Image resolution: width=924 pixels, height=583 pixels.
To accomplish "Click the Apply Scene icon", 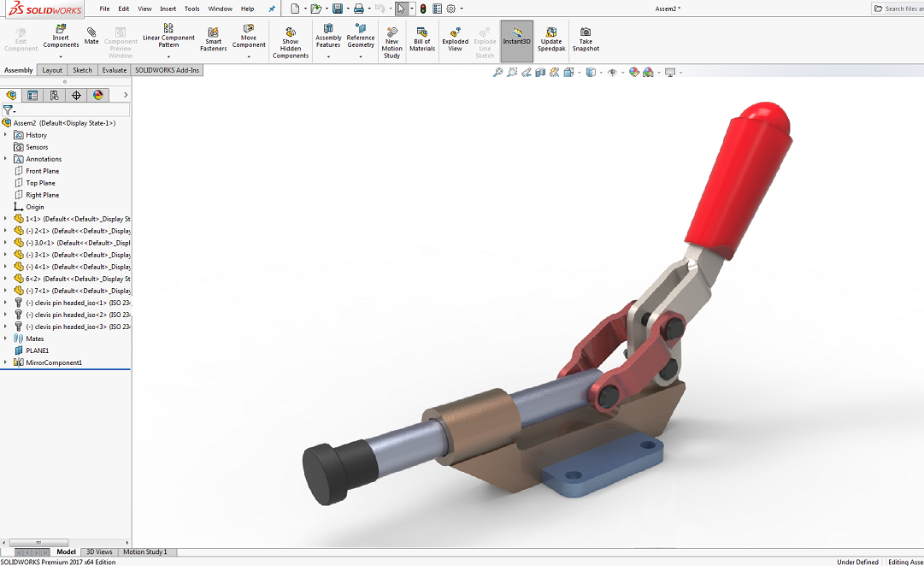I will point(648,72).
